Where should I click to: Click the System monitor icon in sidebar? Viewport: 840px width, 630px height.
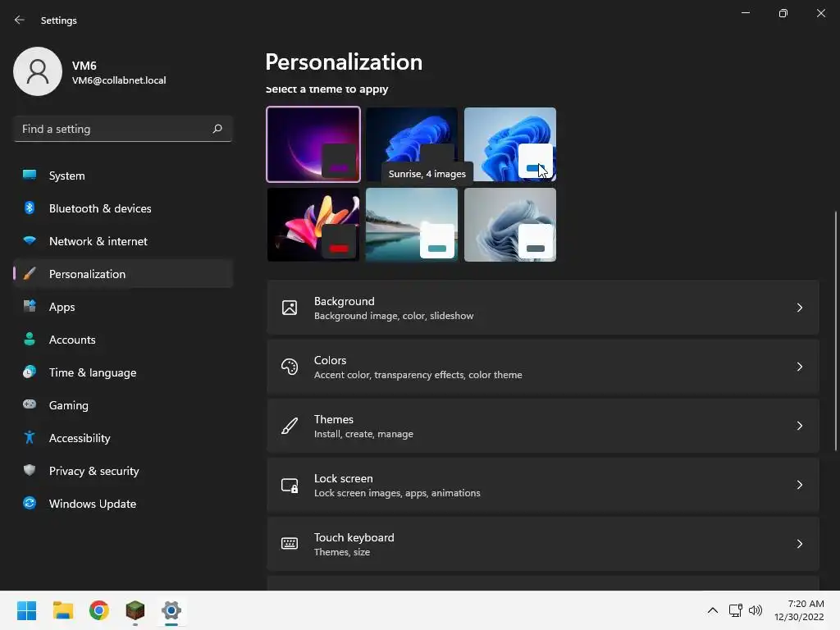[30, 176]
